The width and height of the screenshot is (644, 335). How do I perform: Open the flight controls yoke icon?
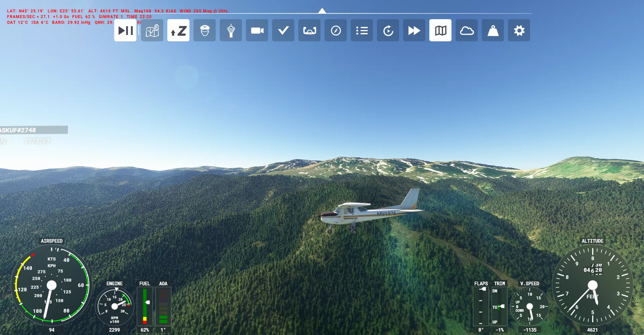coord(309,31)
